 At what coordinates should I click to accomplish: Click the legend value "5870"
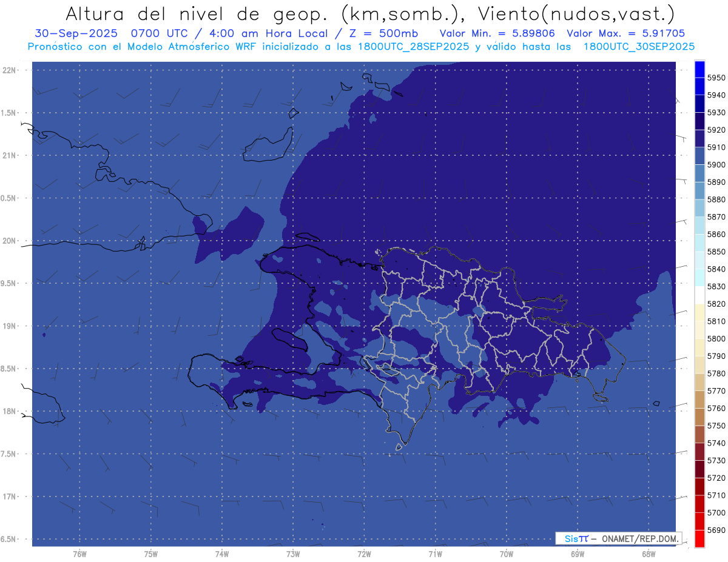tap(716, 216)
